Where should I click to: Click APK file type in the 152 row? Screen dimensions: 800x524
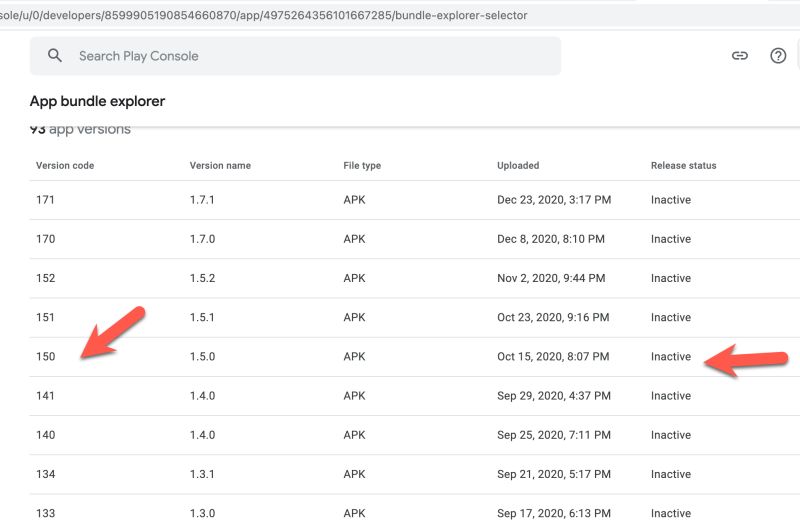(x=354, y=279)
